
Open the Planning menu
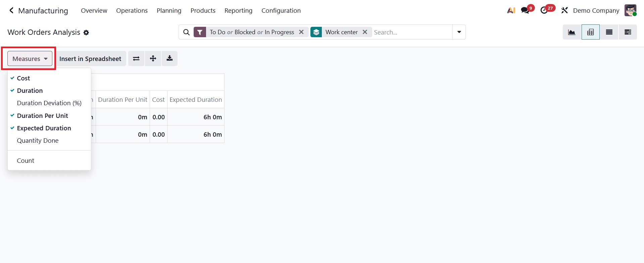point(169,10)
